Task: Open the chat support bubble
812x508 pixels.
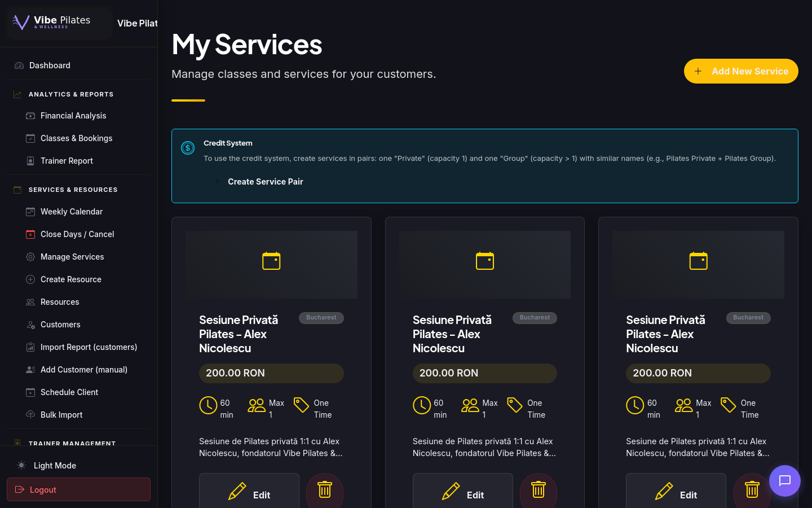Action: 784,481
